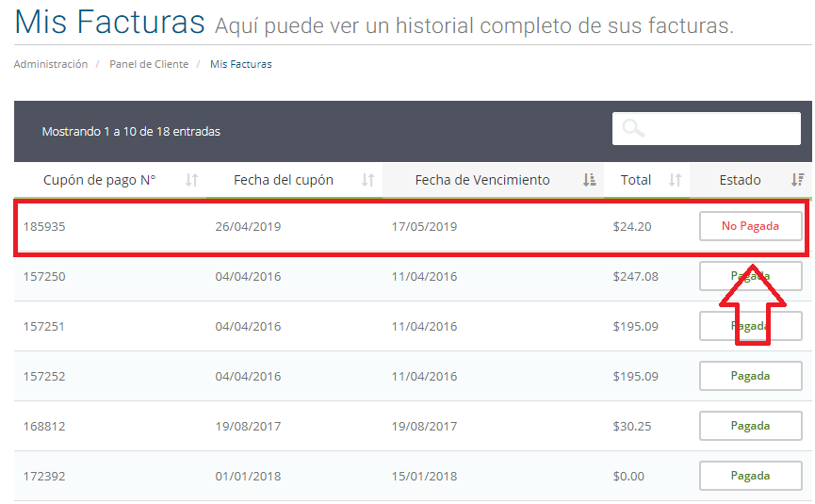Go to Panel de Cliente breadcrumb

tap(149, 64)
